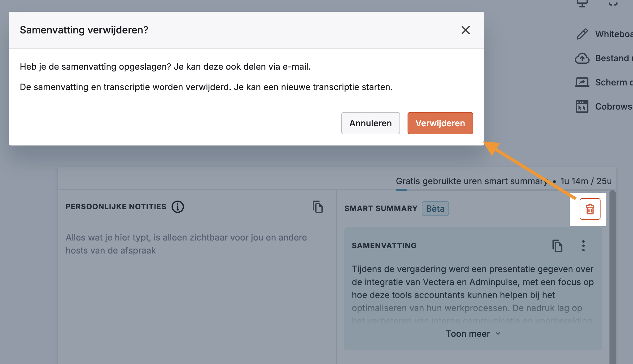The width and height of the screenshot is (633, 364).
Task: Click the PERSOONLIJKE NOTITIES heading
Action: pos(116,207)
